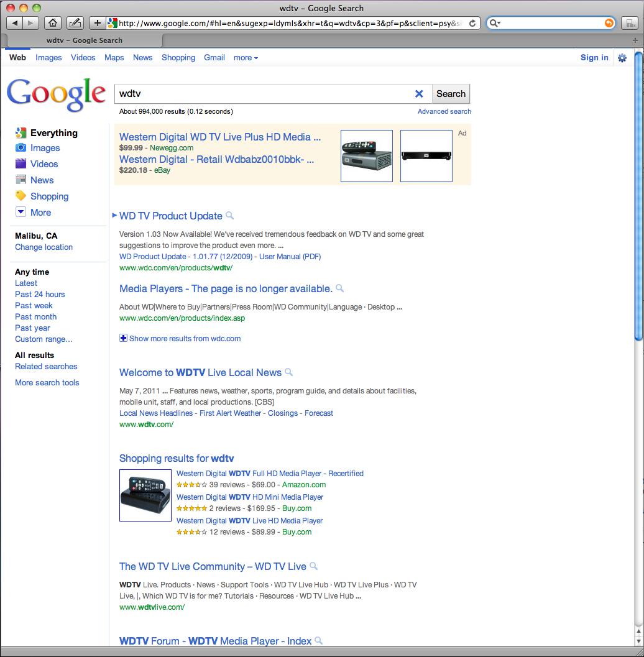Click the site favicon in address bar
This screenshot has width=644, height=657.
click(x=113, y=23)
